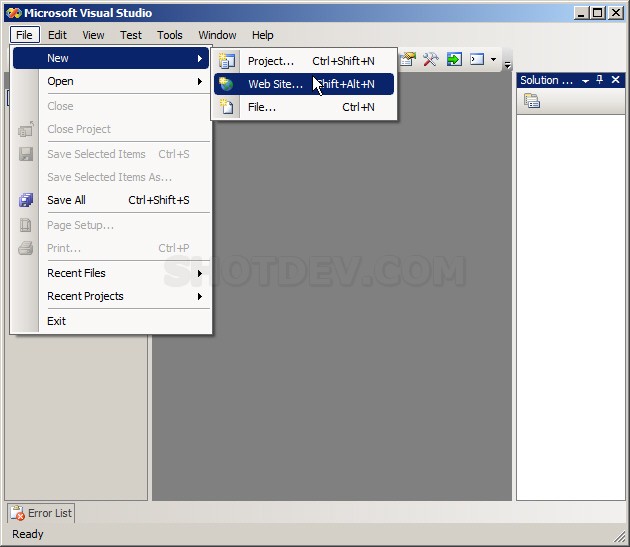Choose New Web Site... entry
630x547 pixels.
coord(304,84)
